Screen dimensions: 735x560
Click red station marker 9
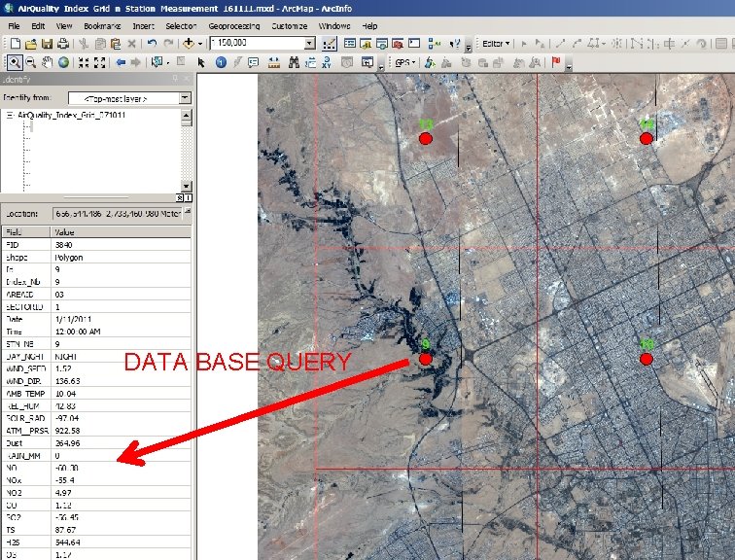tap(425, 359)
